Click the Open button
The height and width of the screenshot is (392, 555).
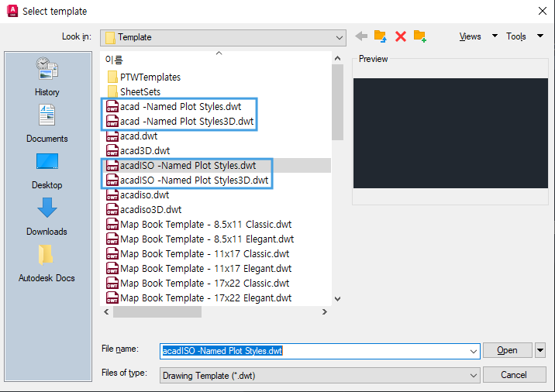pyautogui.click(x=507, y=350)
